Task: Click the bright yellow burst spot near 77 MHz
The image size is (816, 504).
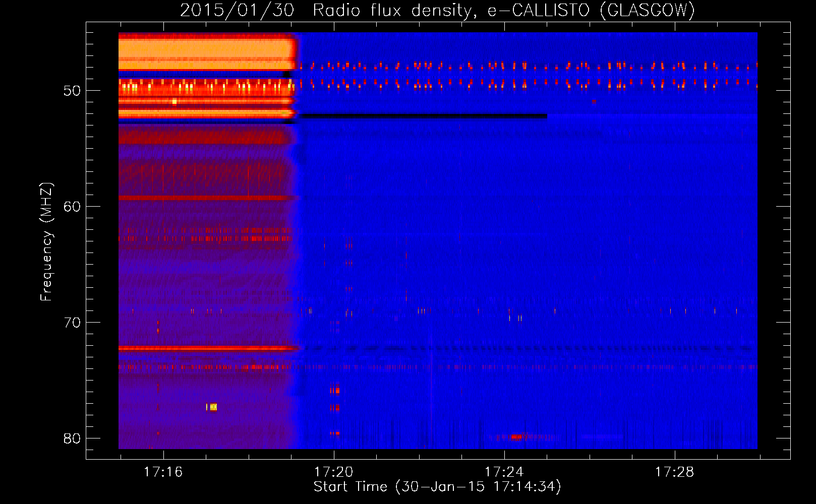Action: point(213,407)
